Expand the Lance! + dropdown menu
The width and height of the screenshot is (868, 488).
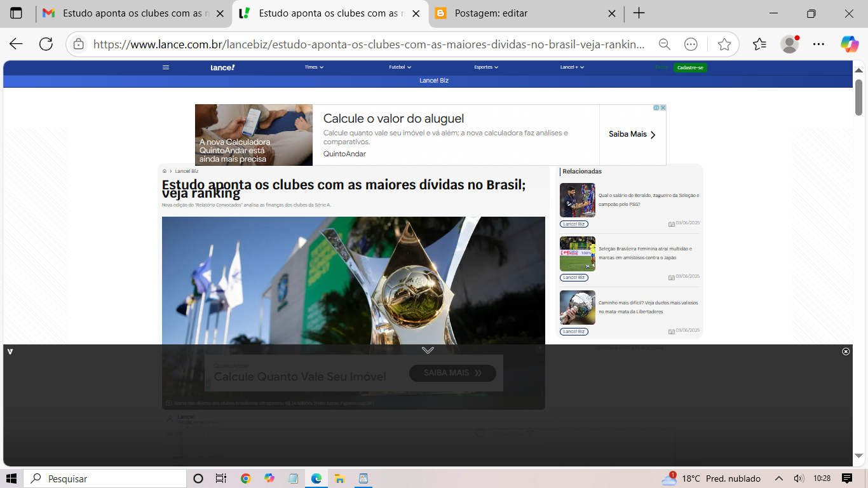[572, 67]
